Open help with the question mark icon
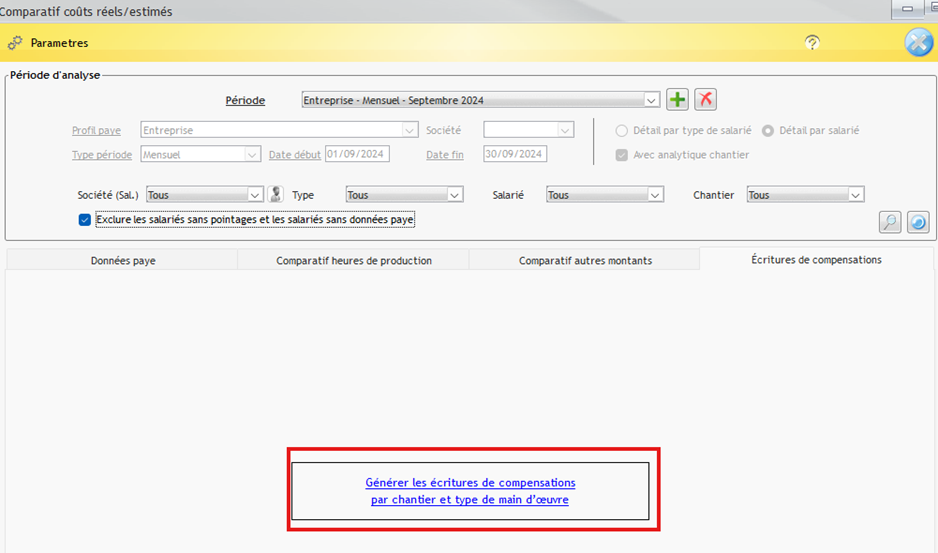 coord(812,43)
